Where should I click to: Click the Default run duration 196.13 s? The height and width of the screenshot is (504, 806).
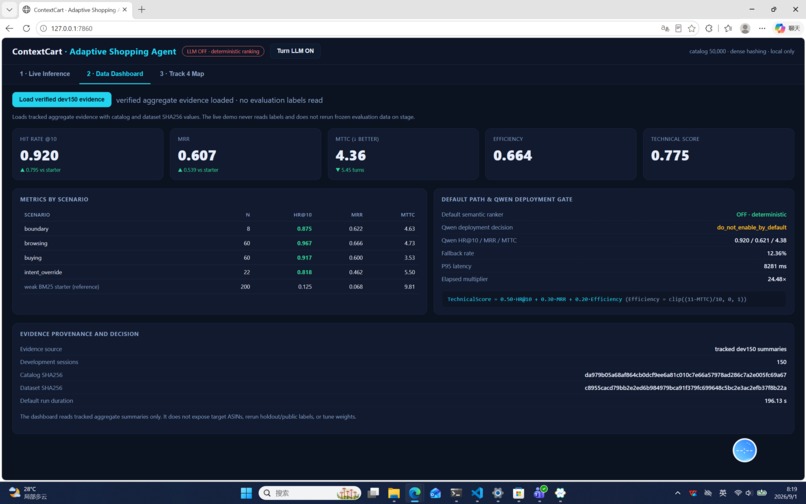coord(775,401)
